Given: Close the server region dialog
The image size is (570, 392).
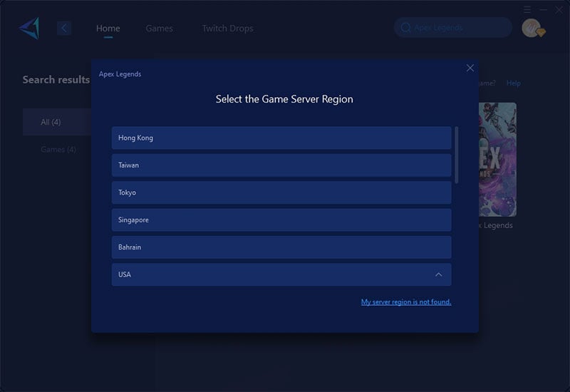Looking at the screenshot, I should [x=470, y=68].
